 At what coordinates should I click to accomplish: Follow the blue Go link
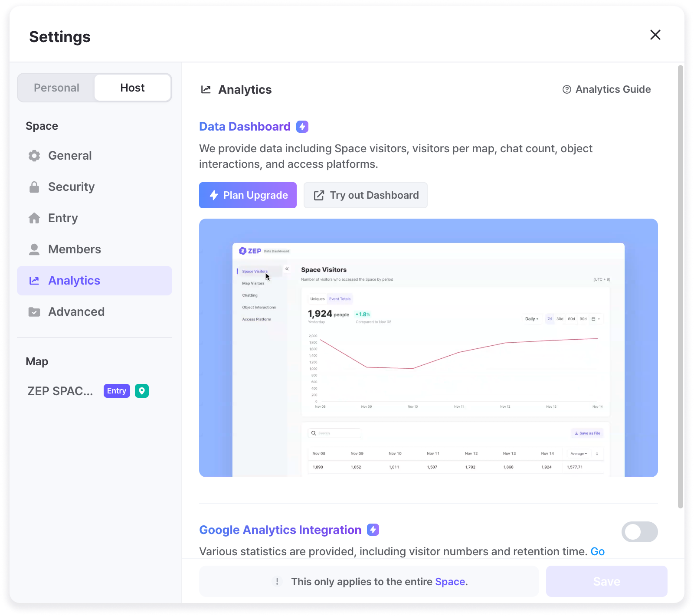(x=597, y=551)
